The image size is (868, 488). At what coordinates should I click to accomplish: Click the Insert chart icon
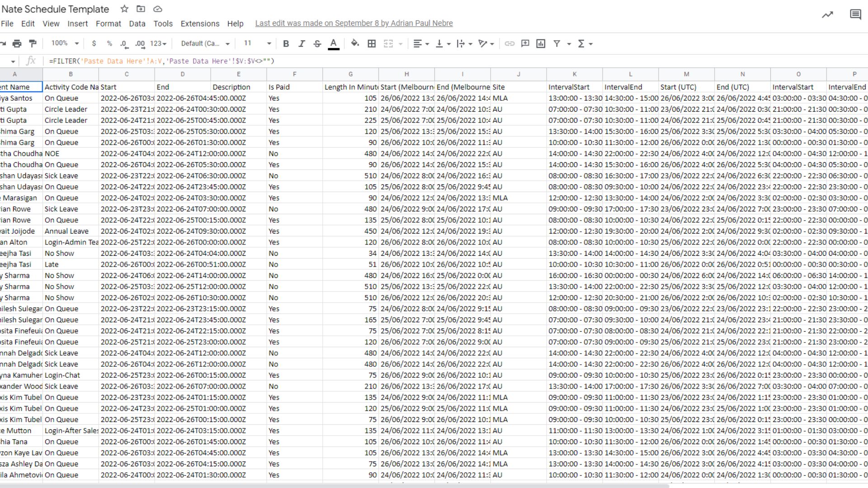click(x=541, y=43)
